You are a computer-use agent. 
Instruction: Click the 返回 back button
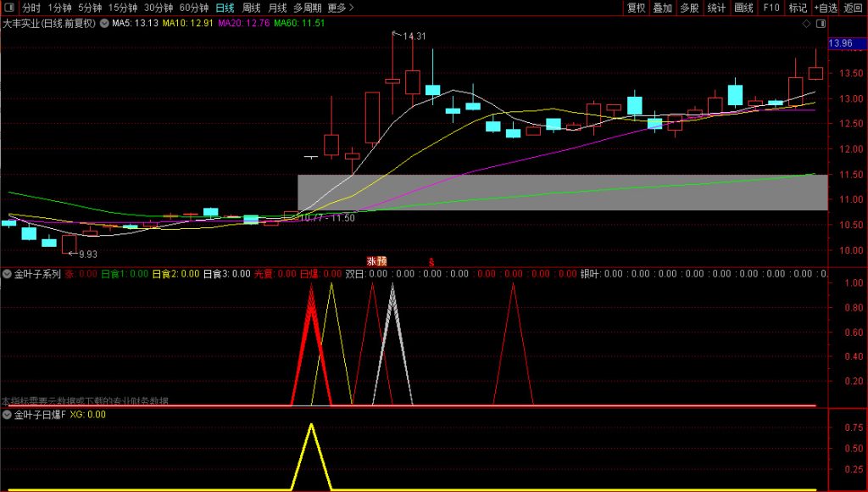coord(853,8)
